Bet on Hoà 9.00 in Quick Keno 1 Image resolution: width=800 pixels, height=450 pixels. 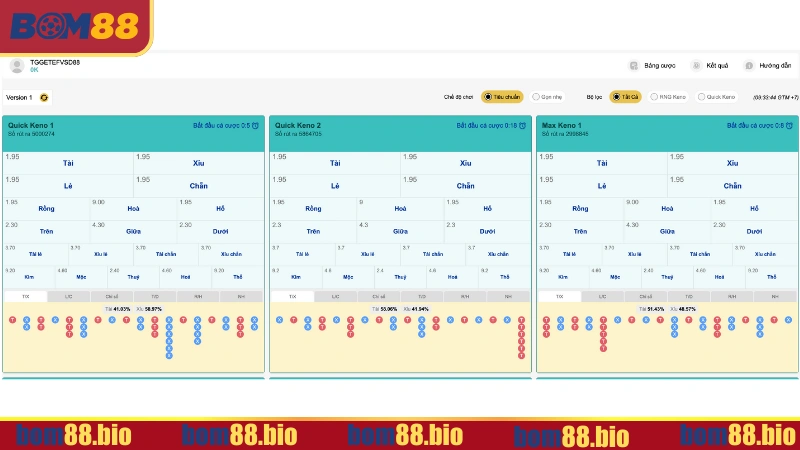point(133,209)
